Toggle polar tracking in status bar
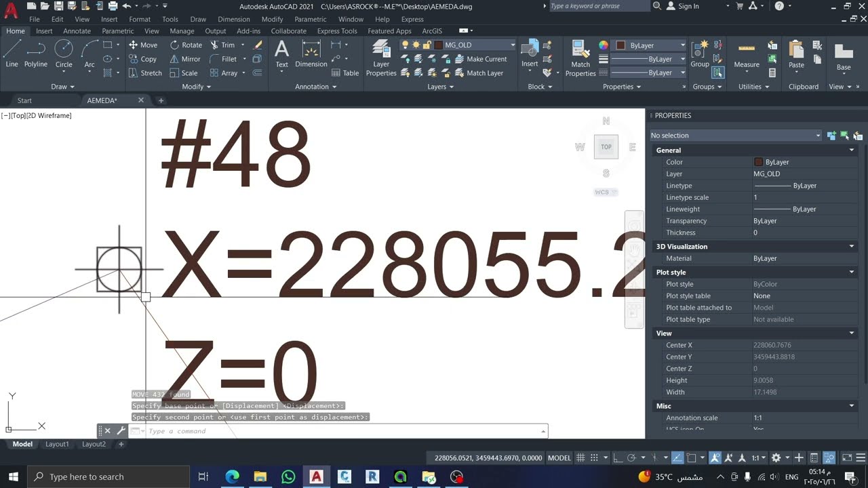868x488 pixels. point(632,458)
